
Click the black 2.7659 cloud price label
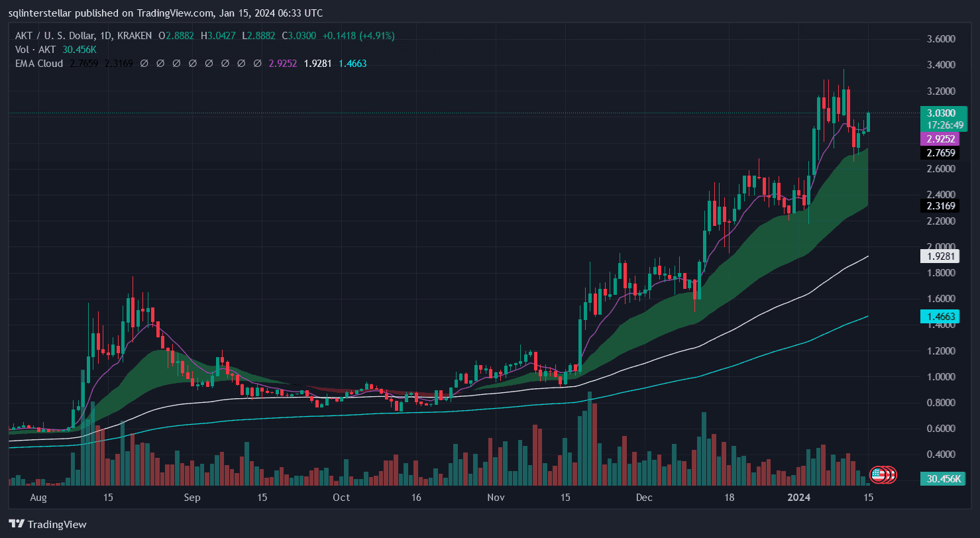940,153
